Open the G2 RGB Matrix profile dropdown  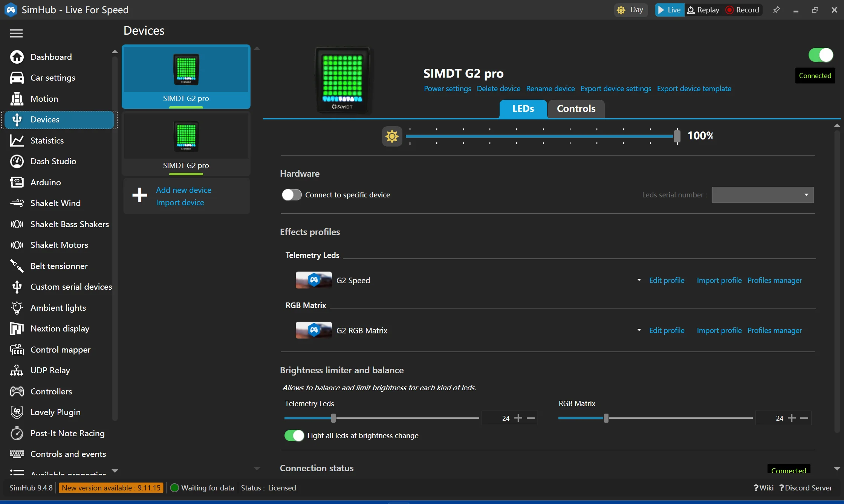click(x=639, y=330)
